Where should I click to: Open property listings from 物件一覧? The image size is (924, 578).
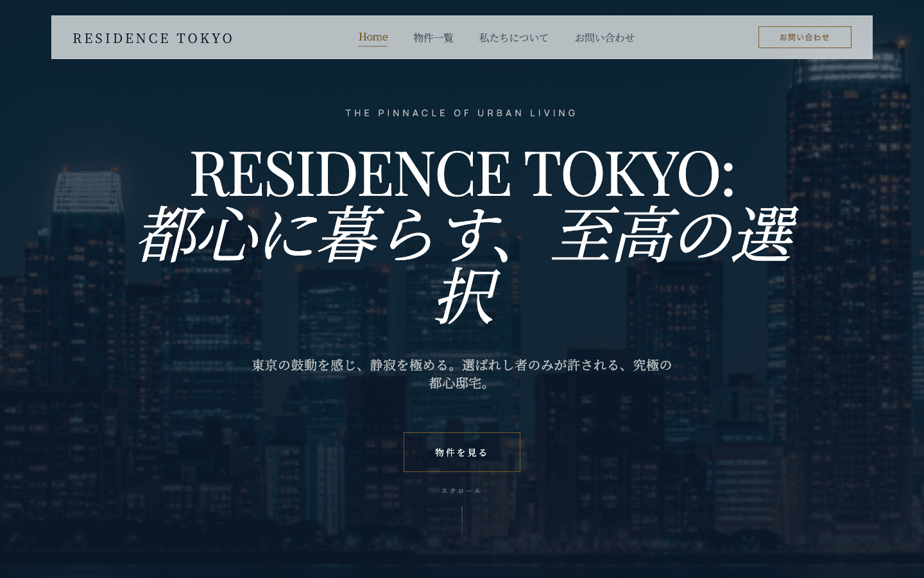tap(432, 38)
